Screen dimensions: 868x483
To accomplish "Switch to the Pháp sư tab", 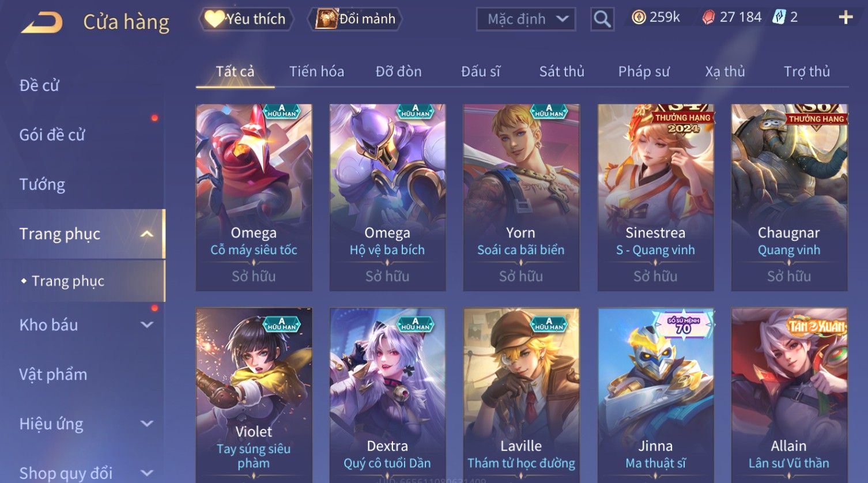I will pos(644,71).
